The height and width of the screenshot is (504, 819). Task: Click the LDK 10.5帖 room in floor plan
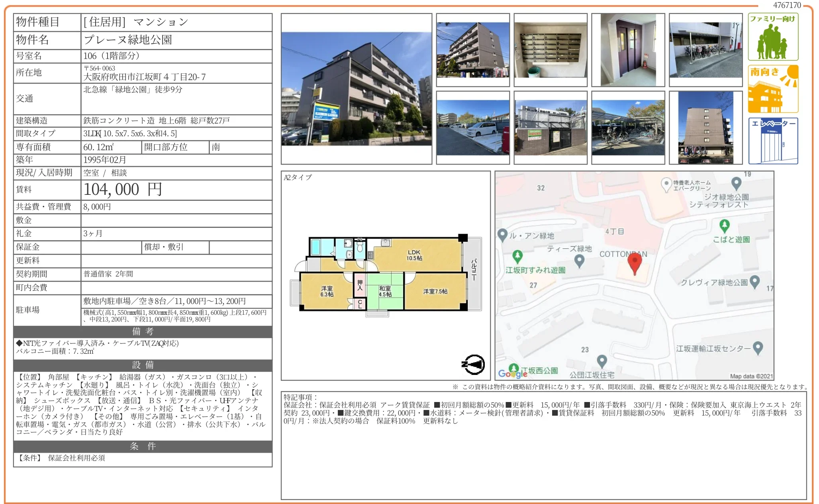pyautogui.click(x=414, y=255)
